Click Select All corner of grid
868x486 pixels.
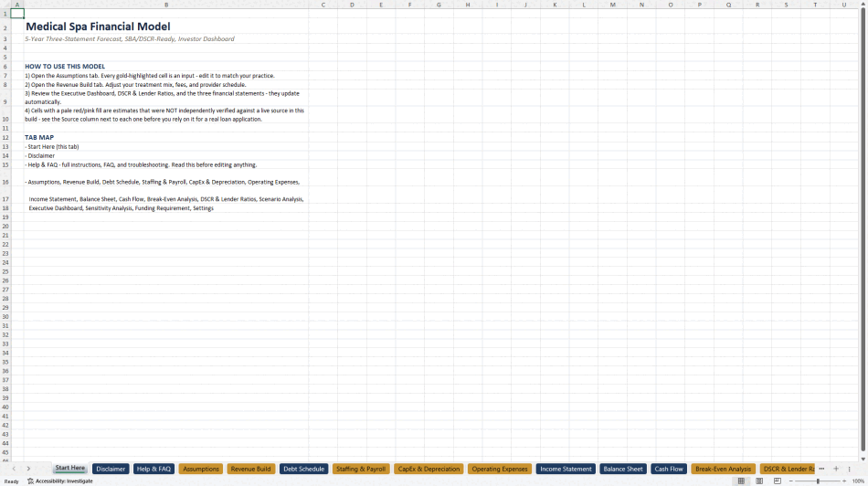(x=5, y=5)
